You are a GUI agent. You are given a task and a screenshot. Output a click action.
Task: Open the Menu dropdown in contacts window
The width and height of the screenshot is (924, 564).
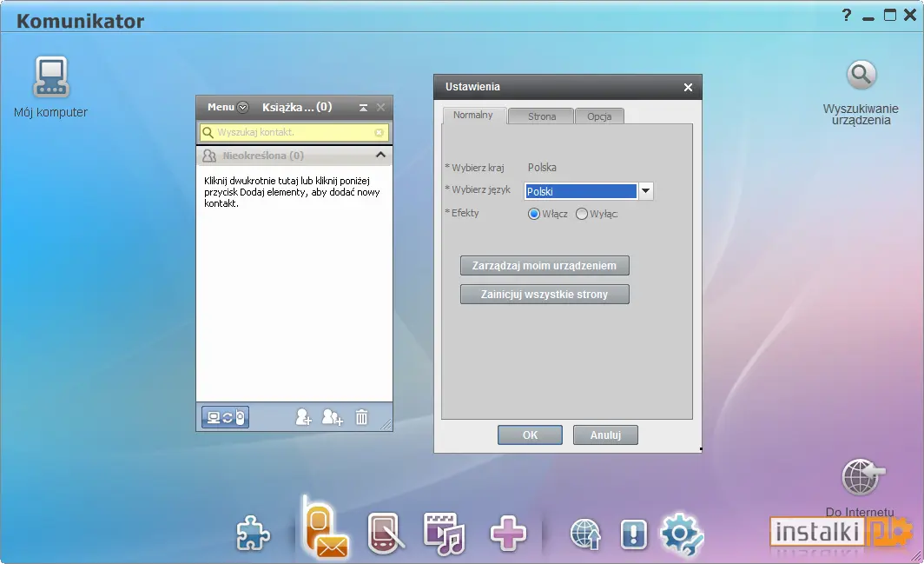point(228,108)
